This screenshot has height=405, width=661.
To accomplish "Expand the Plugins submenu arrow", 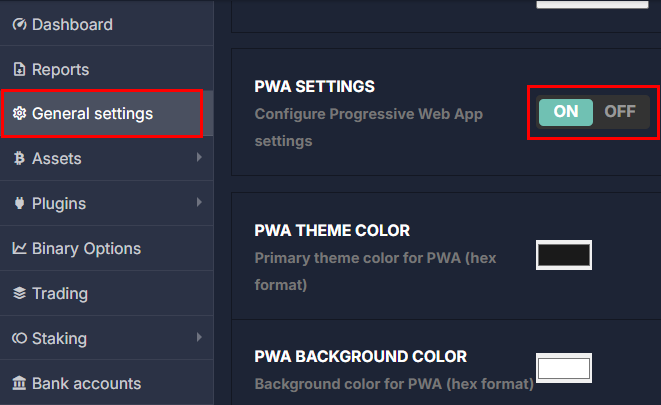I will (x=199, y=203).
